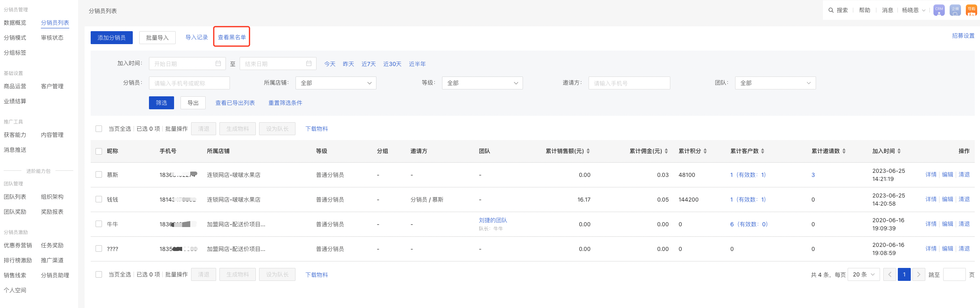Open the orange 导购 app icon

(x=971, y=11)
